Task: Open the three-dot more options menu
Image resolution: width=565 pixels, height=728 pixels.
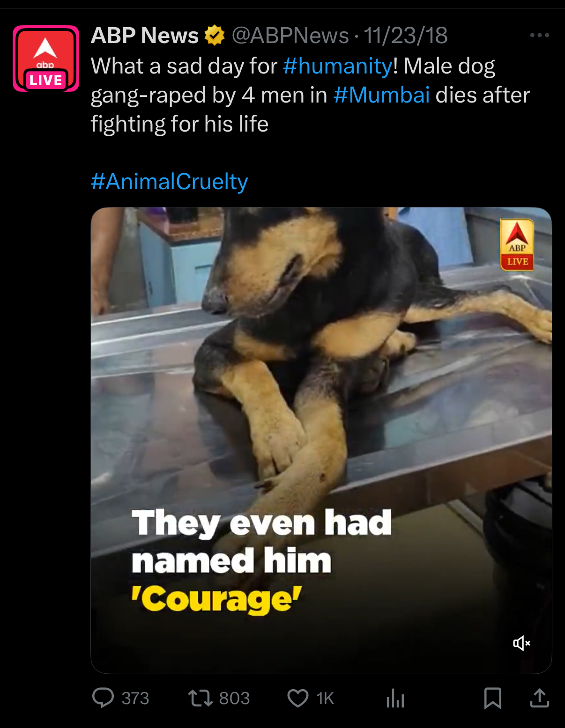Action: click(539, 35)
